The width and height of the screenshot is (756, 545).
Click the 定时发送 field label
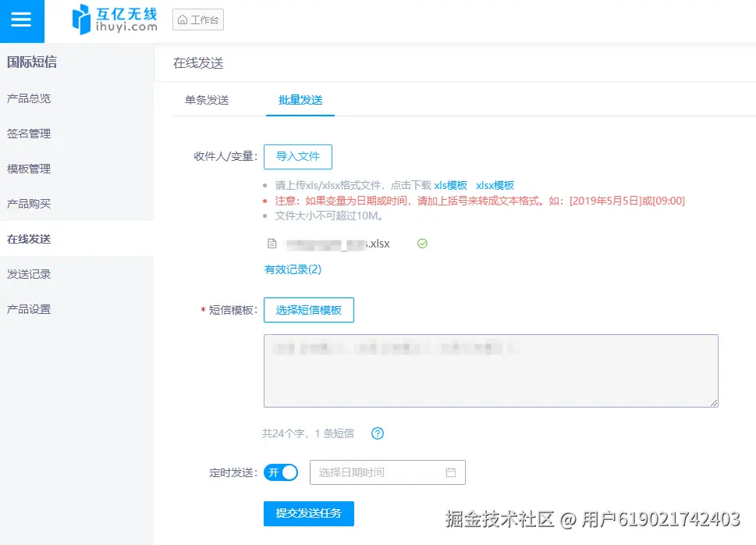pos(233,472)
